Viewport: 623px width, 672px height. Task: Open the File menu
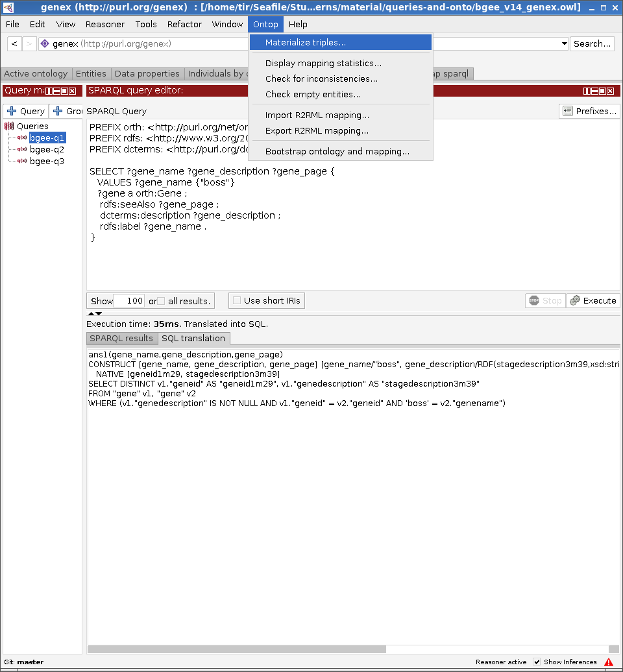click(12, 25)
